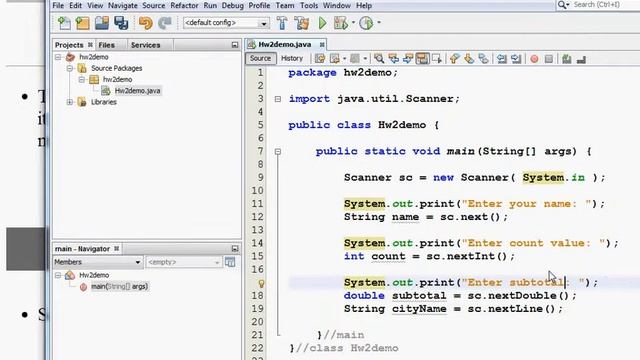This screenshot has height=360, width=640.
Task: Open the Debug menu
Action: point(233,6)
